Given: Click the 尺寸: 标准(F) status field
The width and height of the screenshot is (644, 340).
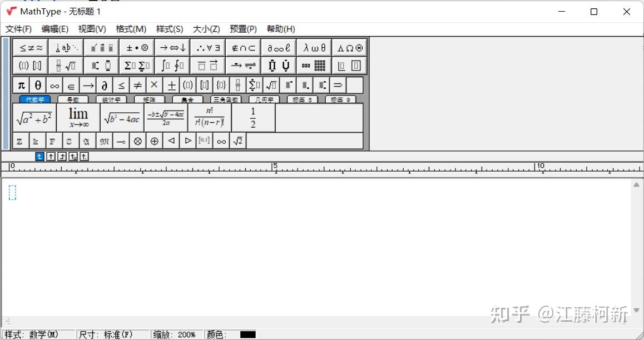Looking at the screenshot, I should [x=113, y=334].
